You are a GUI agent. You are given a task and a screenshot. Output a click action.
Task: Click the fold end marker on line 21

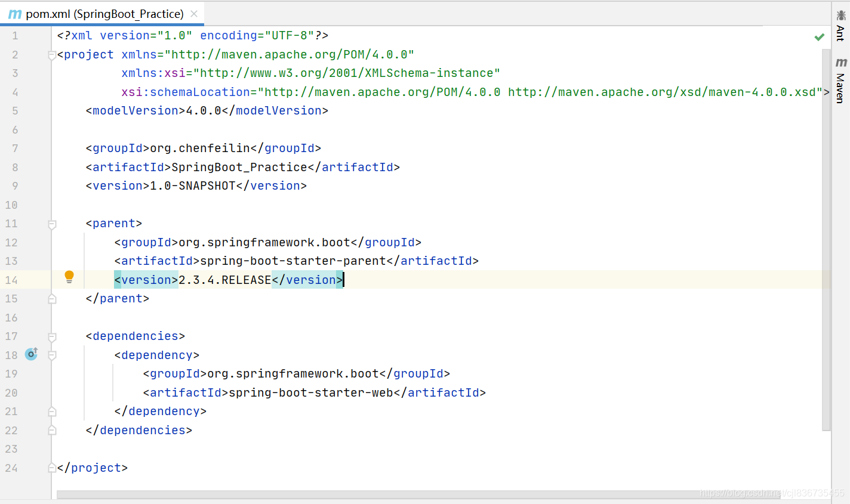point(52,412)
